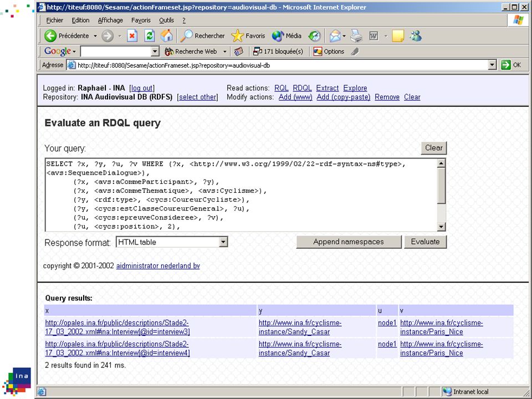Click the Evaluate button
The height and width of the screenshot is (399, 532).
point(425,242)
